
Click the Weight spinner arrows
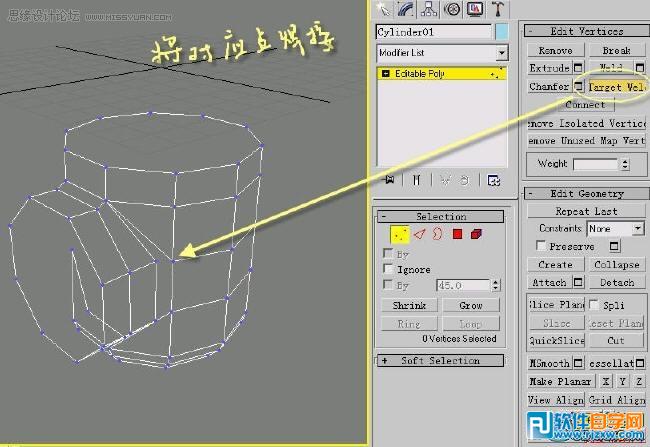pyautogui.click(x=625, y=164)
